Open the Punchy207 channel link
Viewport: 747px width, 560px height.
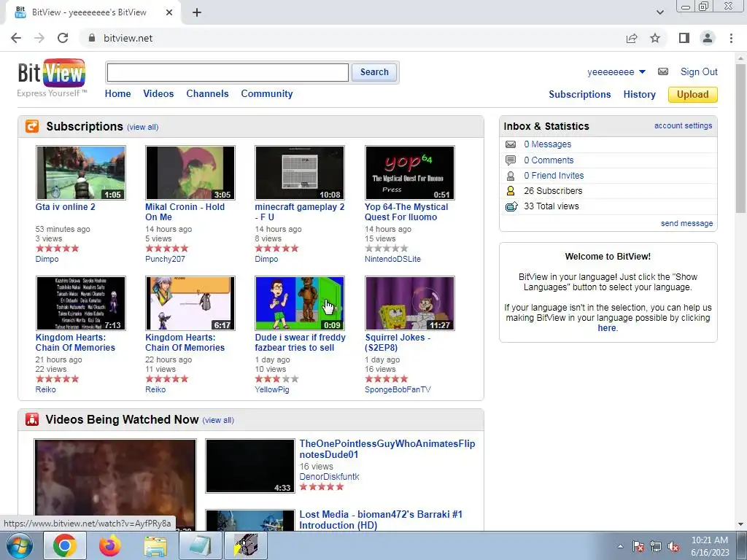click(x=165, y=259)
